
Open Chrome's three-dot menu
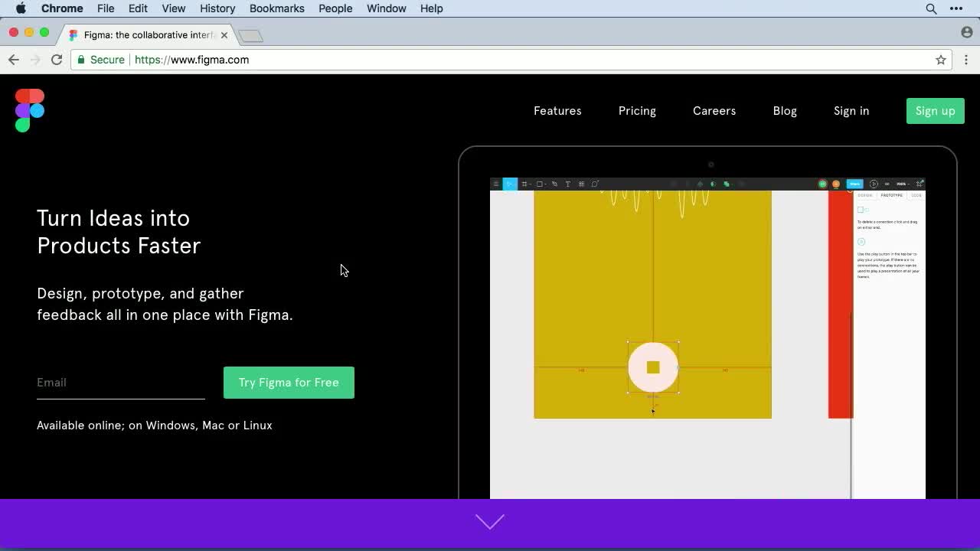tap(966, 60)
